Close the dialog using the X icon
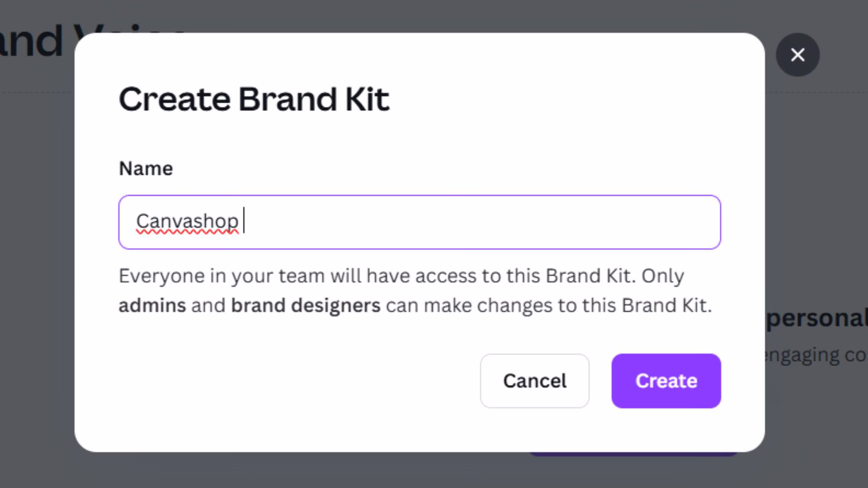Image resolution: width=868 pixels, height=488 pixels. click(x=797, y=55)
